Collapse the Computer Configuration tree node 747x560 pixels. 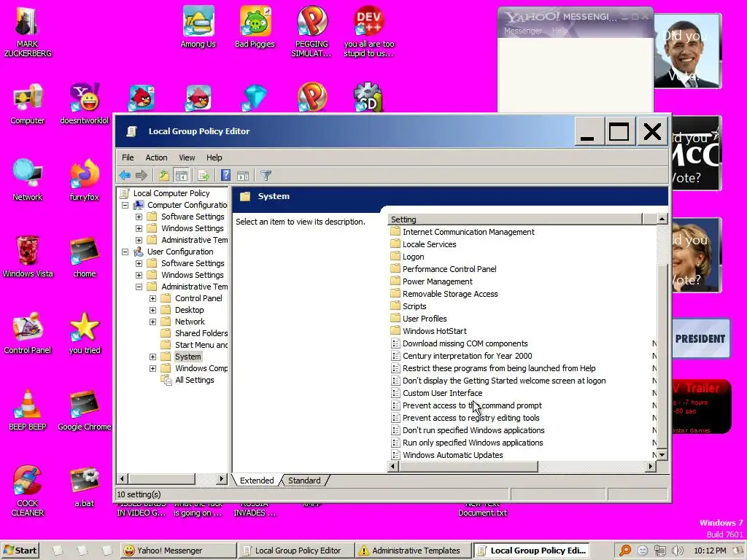point(125,205)
